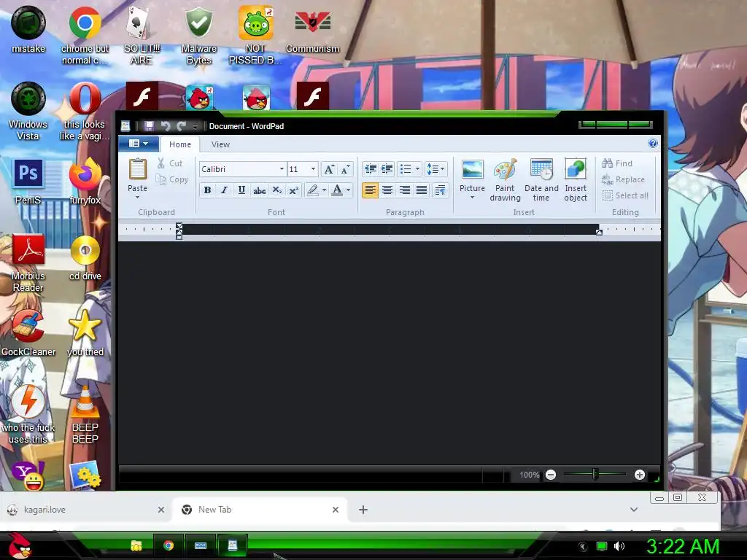Click Find in the Editing group

coord(617,163)
